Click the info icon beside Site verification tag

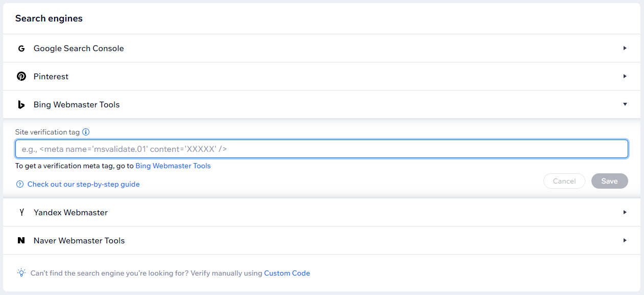(x=86, y=132)
